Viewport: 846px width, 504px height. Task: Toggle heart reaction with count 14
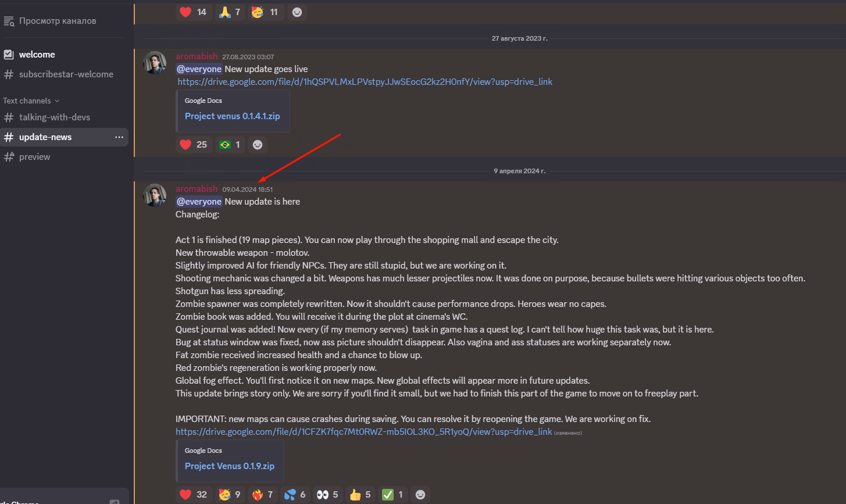pyautogui.click(x=193, y=12)
